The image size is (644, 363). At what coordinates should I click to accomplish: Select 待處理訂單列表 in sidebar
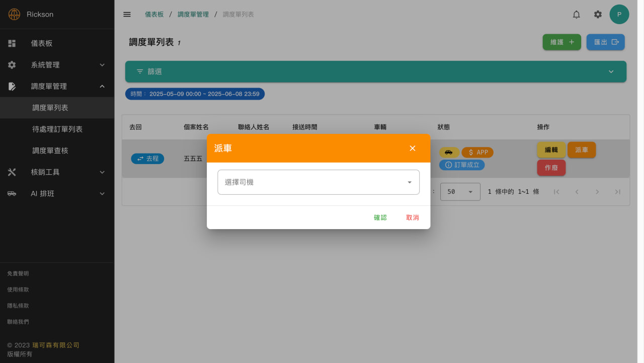click(57, 129)
